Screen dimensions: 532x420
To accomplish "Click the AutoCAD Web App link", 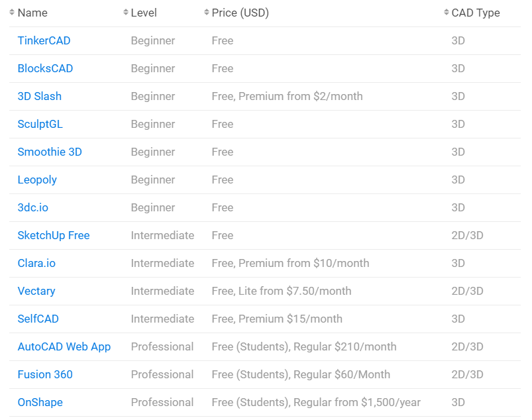I will pos(64,346).
